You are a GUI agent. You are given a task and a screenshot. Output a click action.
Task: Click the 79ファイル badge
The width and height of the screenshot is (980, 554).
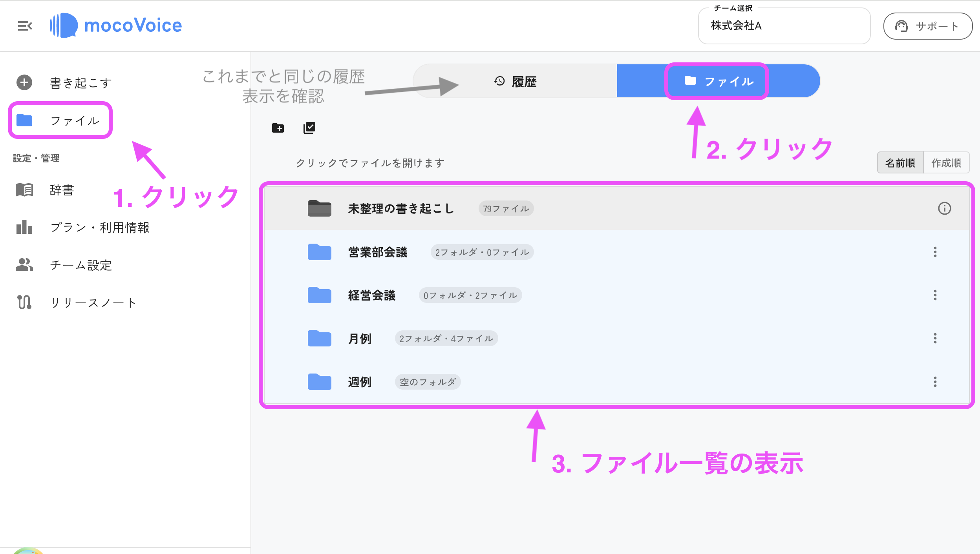pos(506,209)
